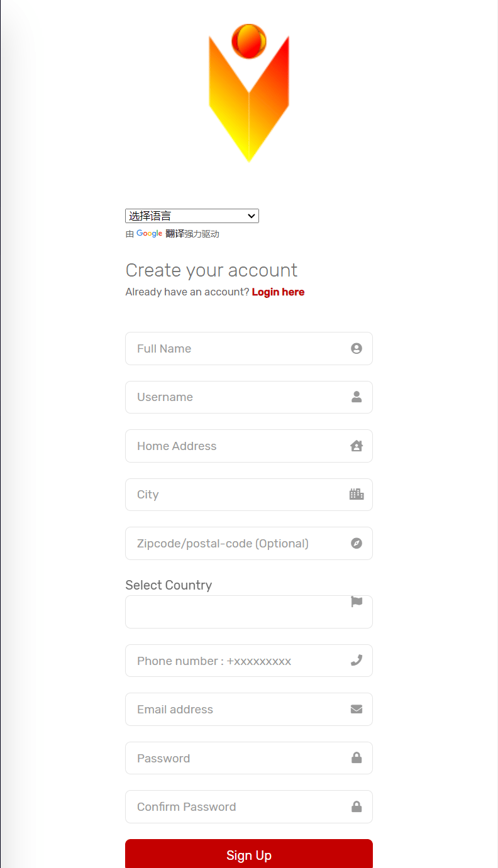This screenshot has width=498, height=868.
Task: Click the compass icon in Zipcode field
Action: tap(357, 543)
